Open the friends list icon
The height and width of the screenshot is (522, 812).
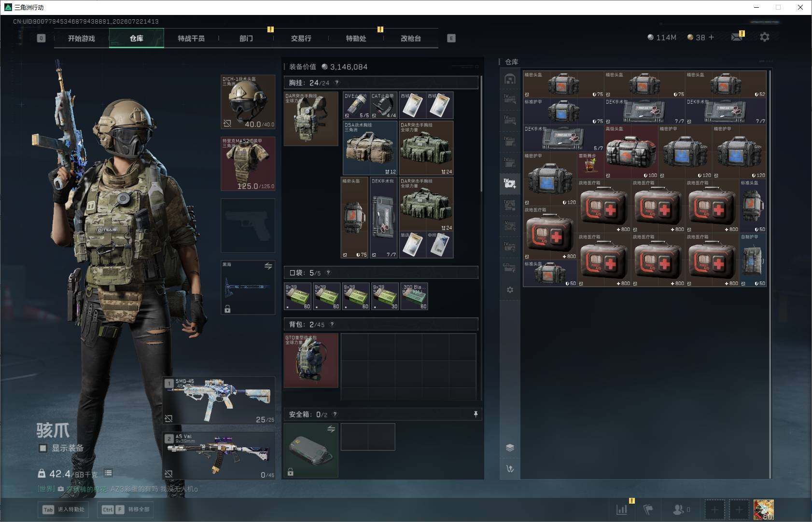681,509
